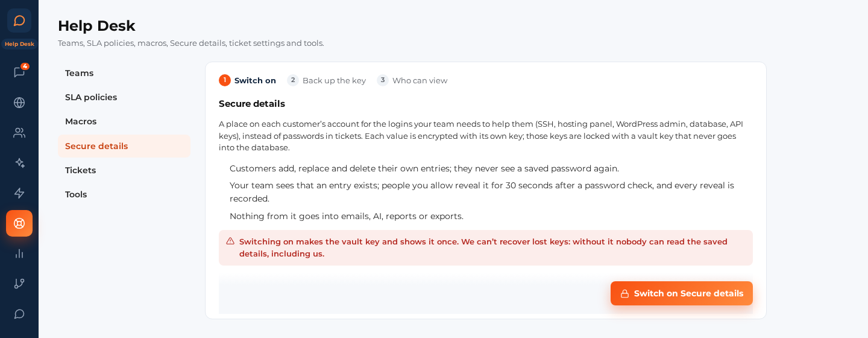Select step 3 Who can view
The width and height of the screenshot is (868, 338).
pos(412,80)
